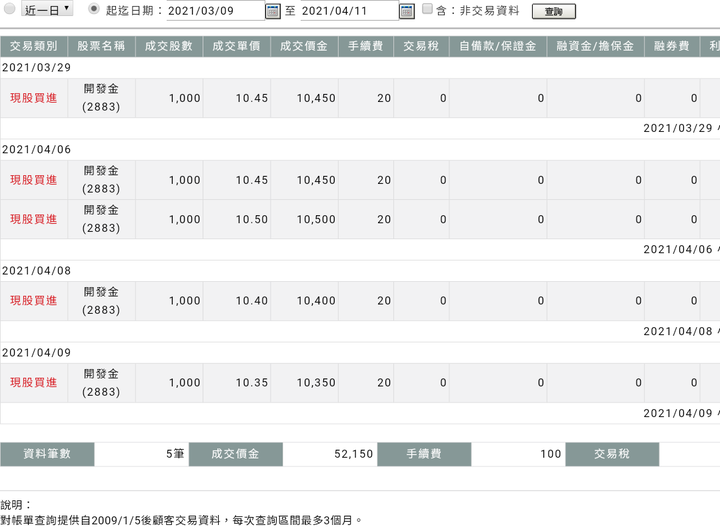Screen dimensions: 720x529
Task: Click 現股買進 in the 10.40 price row
Action: (x=34, y=300)
